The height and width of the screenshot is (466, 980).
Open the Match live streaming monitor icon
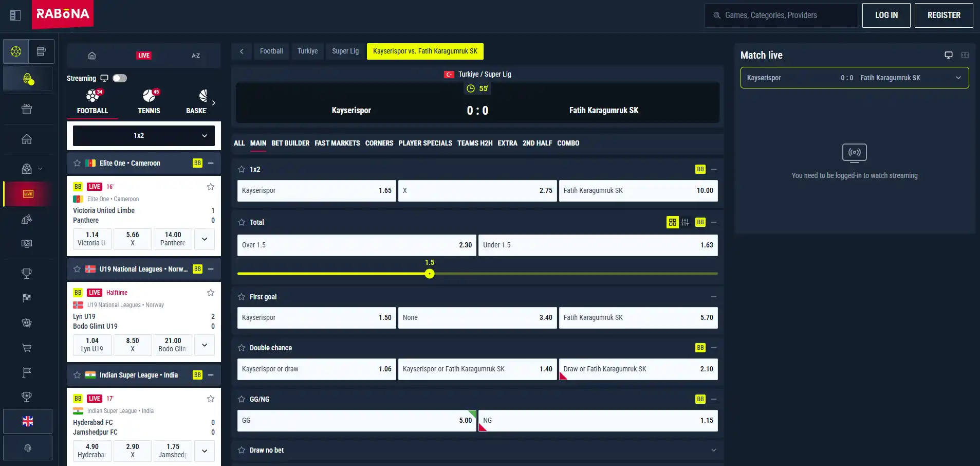[949, 55]
